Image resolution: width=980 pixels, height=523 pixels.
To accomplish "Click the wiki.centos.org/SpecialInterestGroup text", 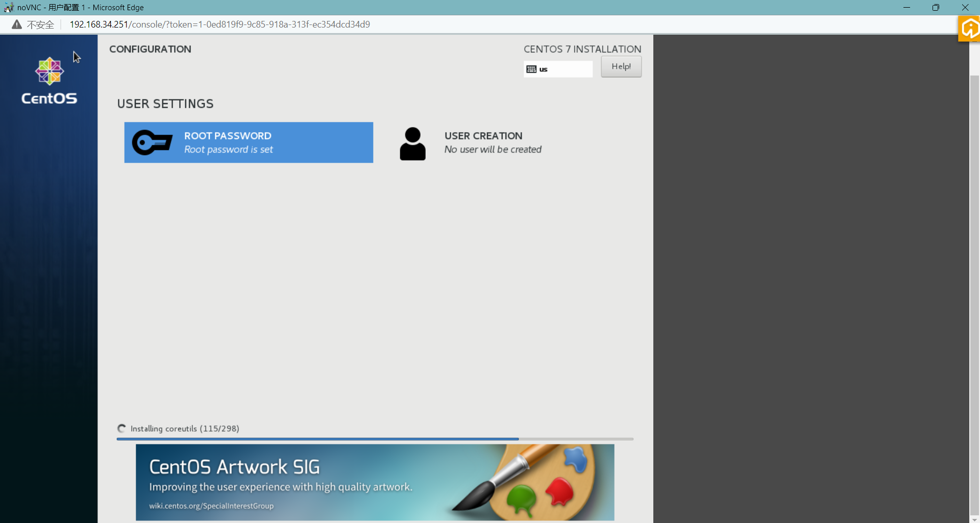I will point(211,506).
